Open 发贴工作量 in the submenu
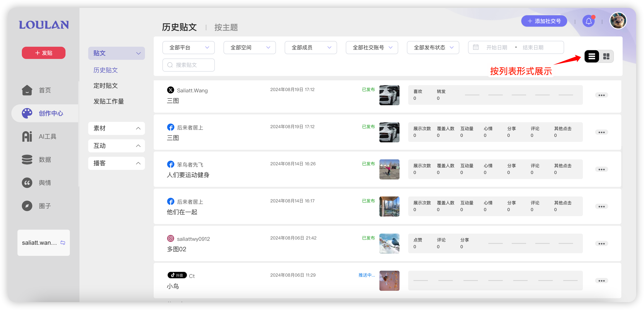 108,101
